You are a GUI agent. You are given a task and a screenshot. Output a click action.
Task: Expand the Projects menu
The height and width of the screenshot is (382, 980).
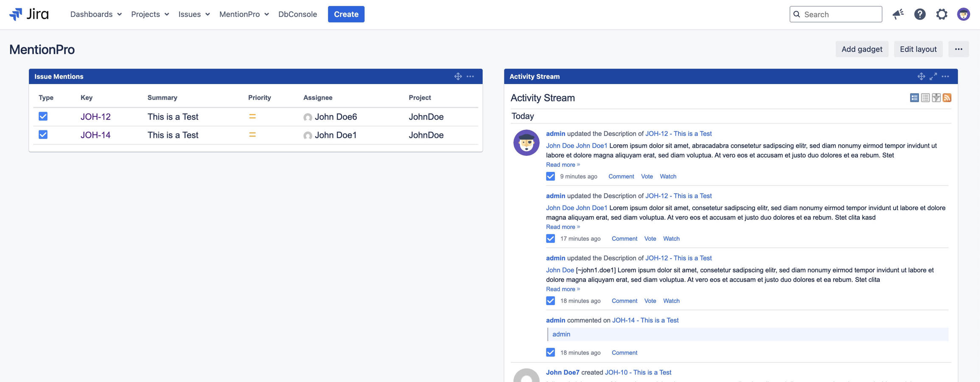[x=150, y=14]
